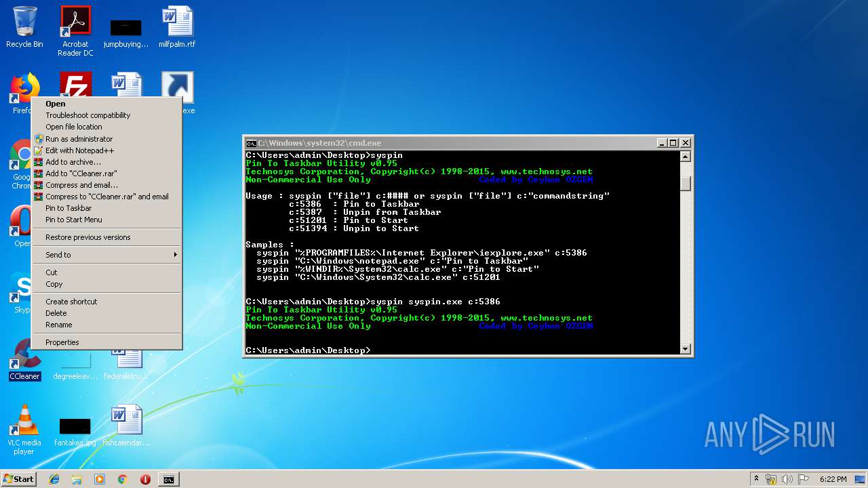Click the text 'c:5386 : Pin to Taskbar'

tap(354, 204)
